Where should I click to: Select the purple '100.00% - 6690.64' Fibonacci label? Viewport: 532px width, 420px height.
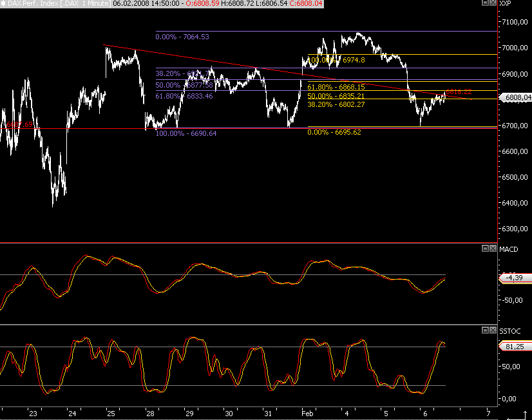pyautogui.click(x=186, y=133)
